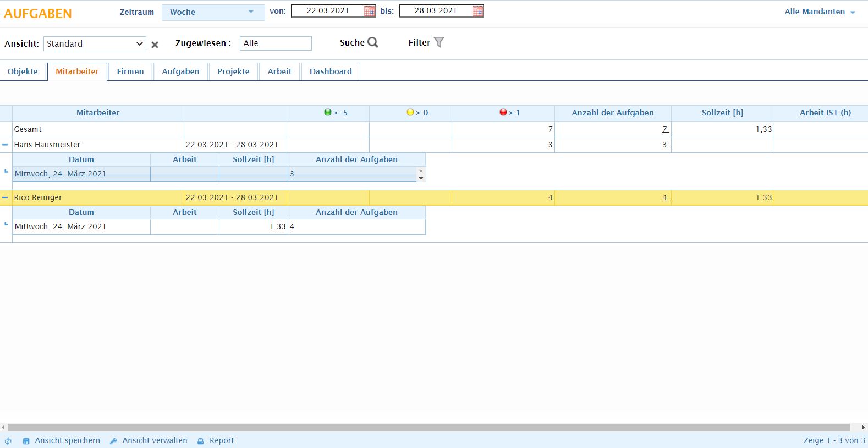Viewport: 868px width, 448px height.
Task: Click the Ansicht verwalten link
Action: tap(155, 441)
